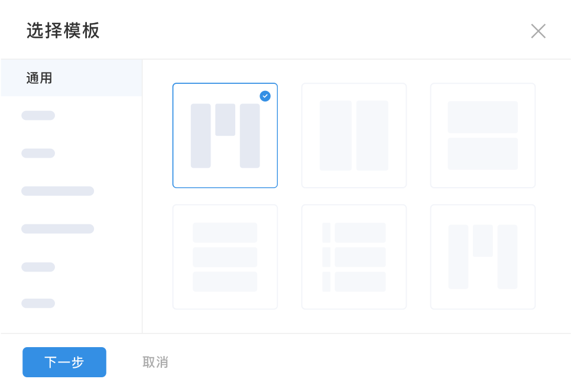571x392 pixels.
Task: Open the fifth placeholder category in sidebar
Action: pos(38,267)
